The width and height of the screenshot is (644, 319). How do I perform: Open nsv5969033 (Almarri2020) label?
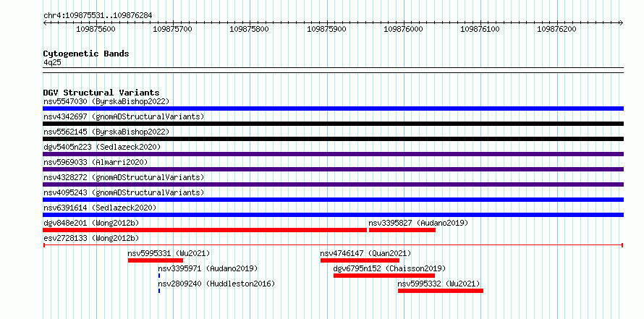96,162
